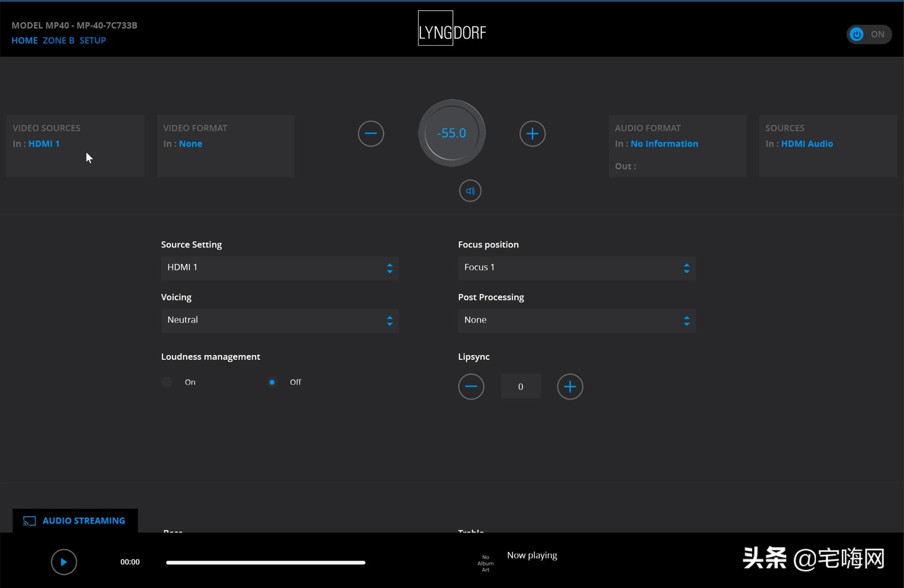
Task: Expand the Focus position dropdown
Action: tap(577, 268)
